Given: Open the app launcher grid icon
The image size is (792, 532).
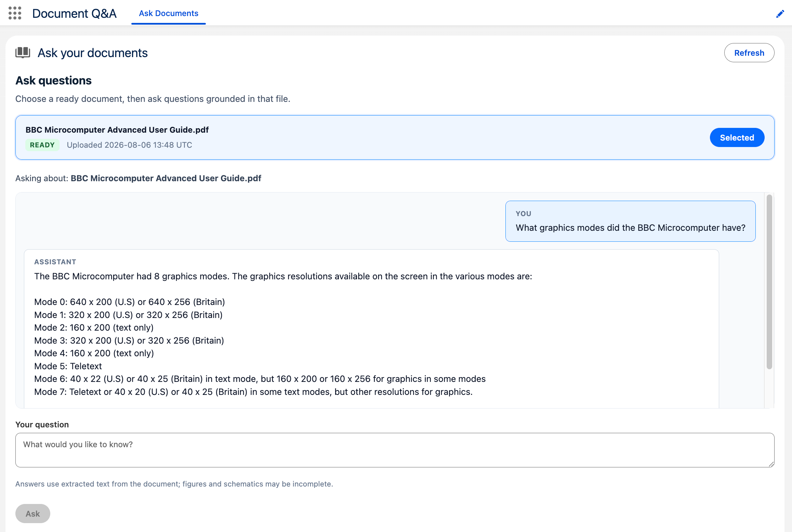Looking at the screenshot, I should (15, 13).
